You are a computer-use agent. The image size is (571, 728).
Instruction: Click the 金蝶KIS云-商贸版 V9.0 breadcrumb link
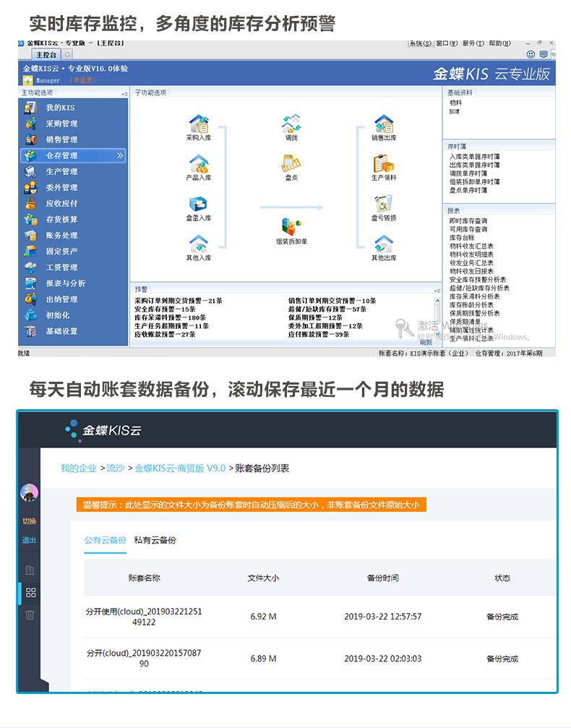click(x=180, y=468)
